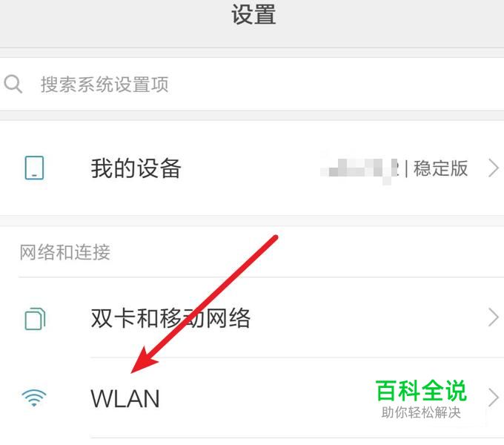Viewport: 504px width, 445px height.
Task: Click the green 百科全说 watermark logo
Action: coord(421,390)
